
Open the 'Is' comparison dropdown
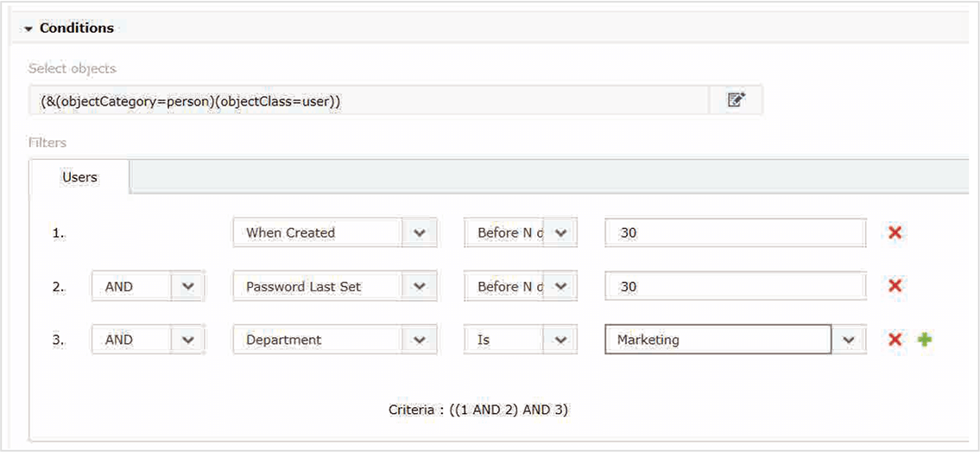coord(560,340)
